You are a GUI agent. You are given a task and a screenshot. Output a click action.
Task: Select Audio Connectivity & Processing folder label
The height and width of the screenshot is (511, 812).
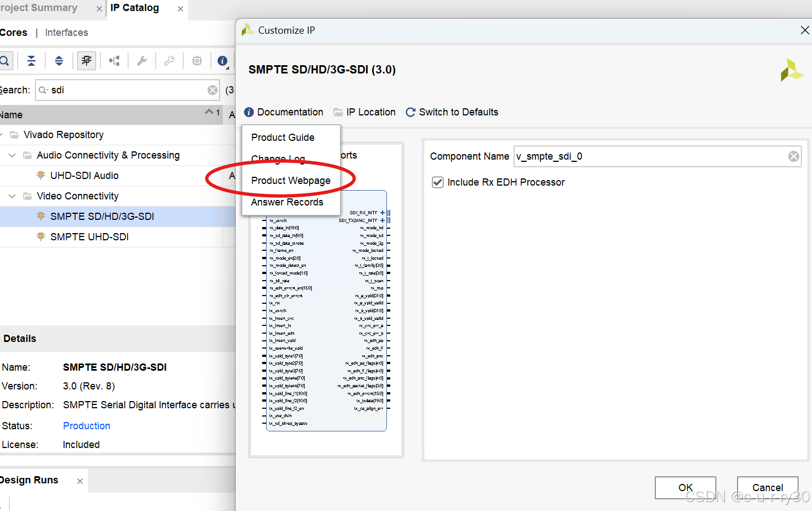tap(108, 155)
